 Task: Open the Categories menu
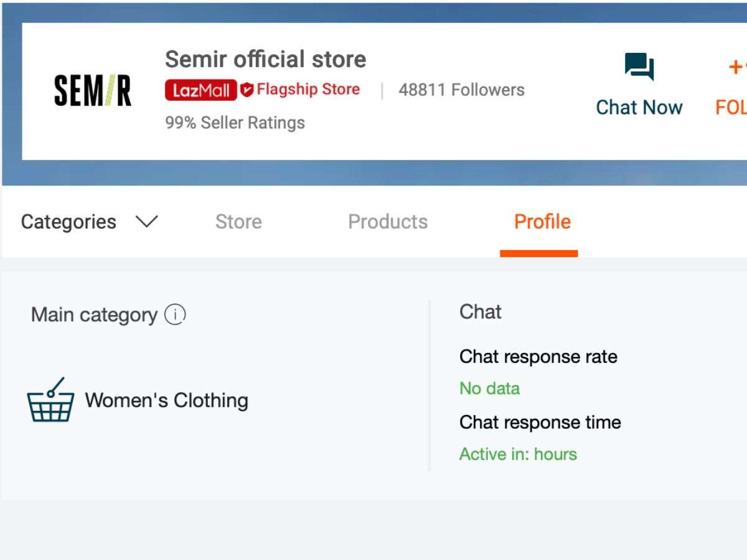coord(68,222)
